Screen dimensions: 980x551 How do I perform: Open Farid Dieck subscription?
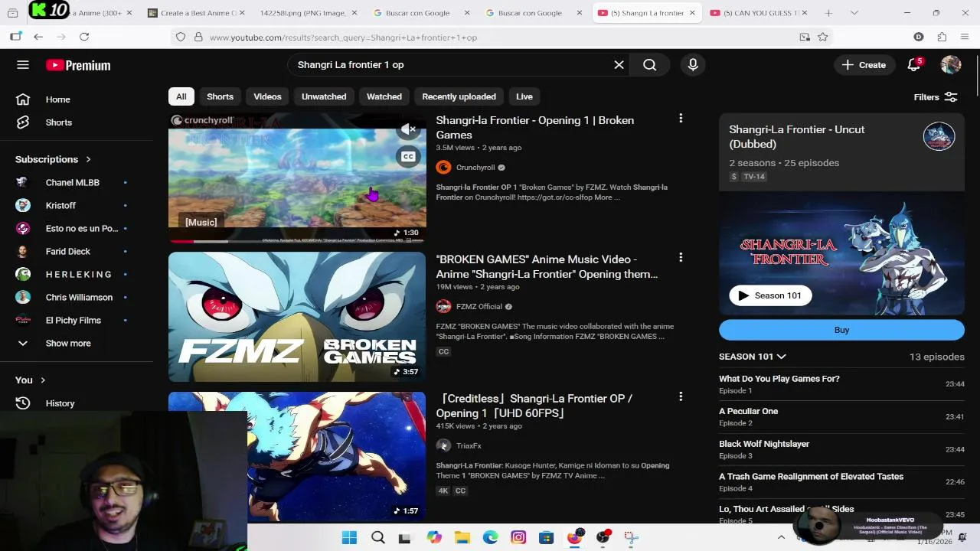tap(67, 252)
